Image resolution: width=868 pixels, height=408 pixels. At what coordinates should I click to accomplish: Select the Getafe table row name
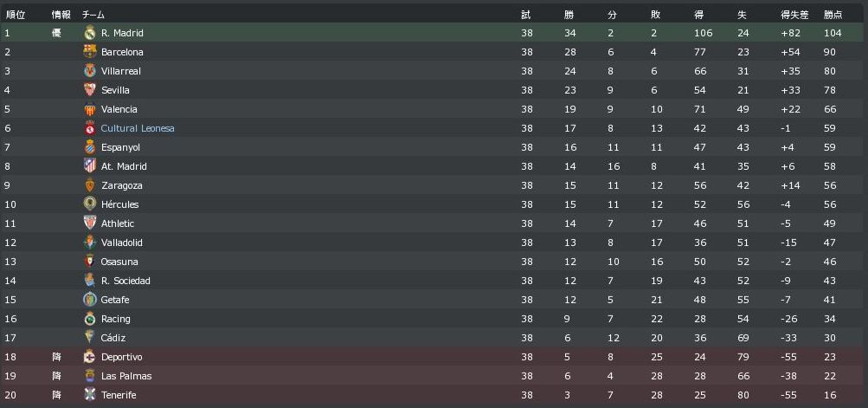[x=115, y=300]
